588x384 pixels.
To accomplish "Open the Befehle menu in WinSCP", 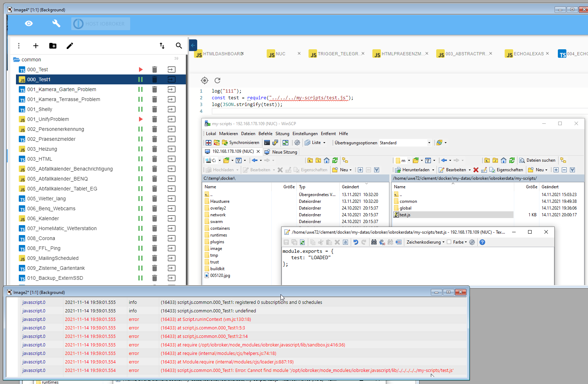I will 265,134.
